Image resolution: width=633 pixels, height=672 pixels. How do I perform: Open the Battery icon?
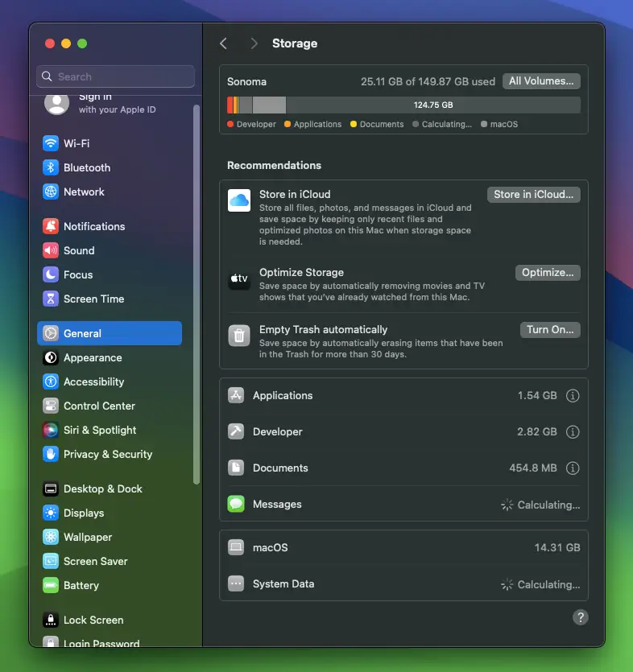[51, 585]
